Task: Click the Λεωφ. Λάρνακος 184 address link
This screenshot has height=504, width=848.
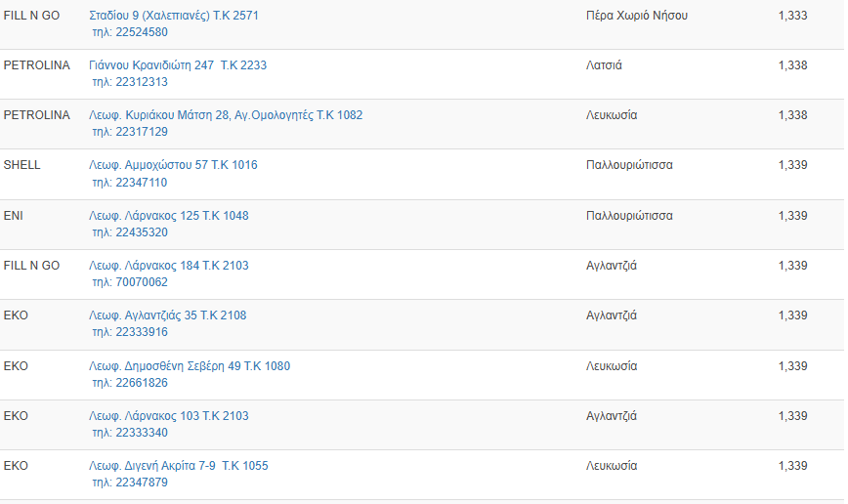Action: click(168, 266)
